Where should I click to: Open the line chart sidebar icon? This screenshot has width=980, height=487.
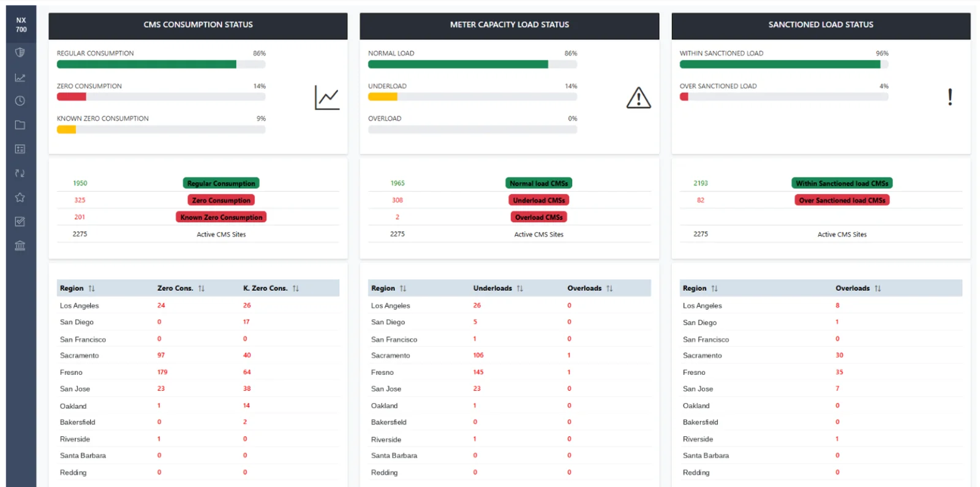20,77
